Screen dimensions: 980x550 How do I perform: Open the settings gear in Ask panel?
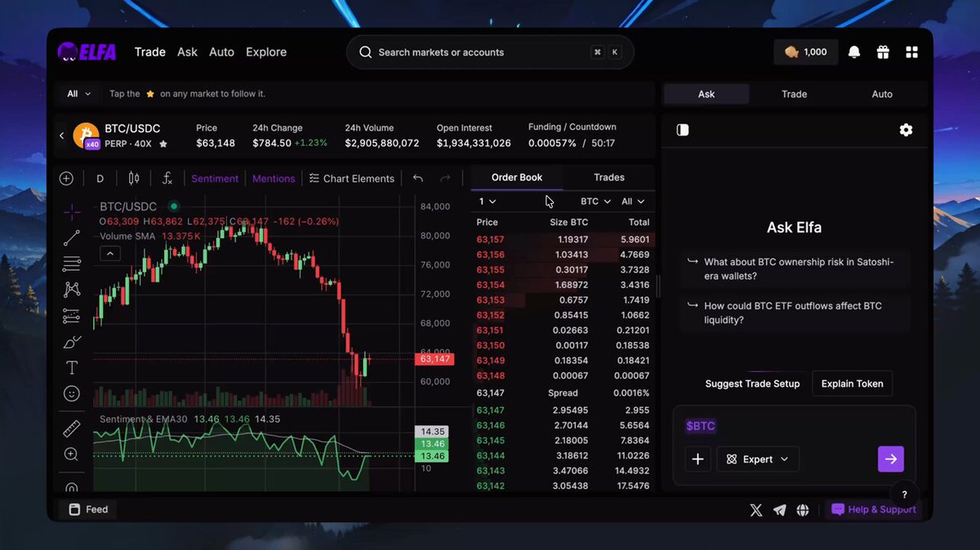pos(906,130)
